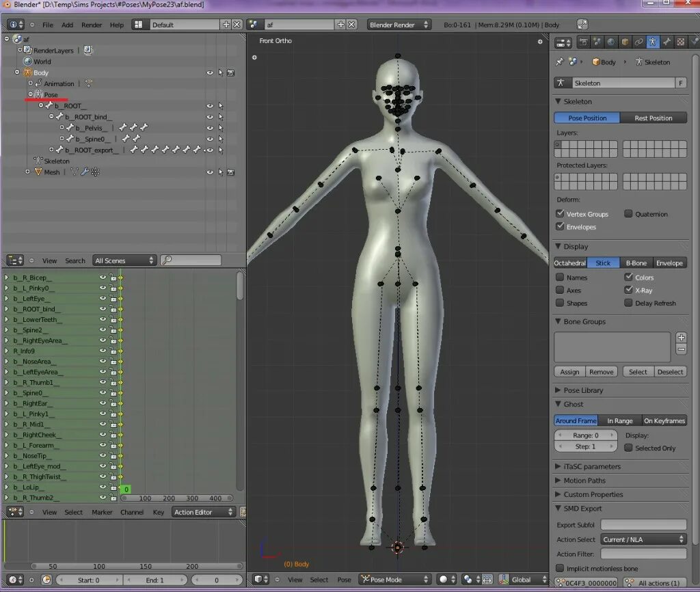700x592 pixels.
Task: Uncheck the Envelopes deform checkbox
Action: coord(560,226)
